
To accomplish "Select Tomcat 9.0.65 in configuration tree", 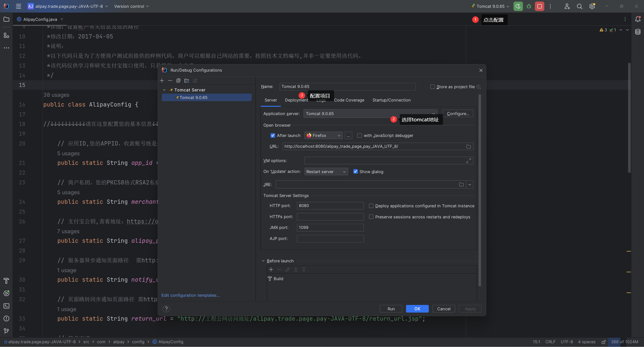I will [207, 97].
